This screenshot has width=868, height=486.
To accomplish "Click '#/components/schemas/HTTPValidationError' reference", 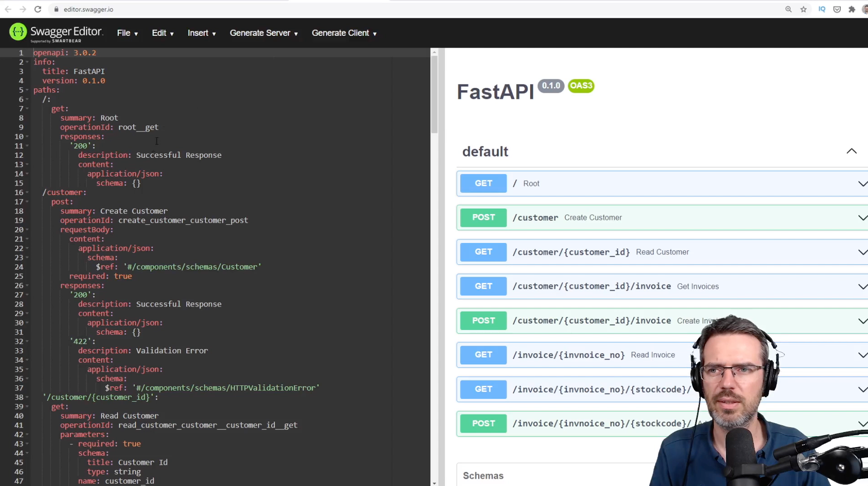I will pyautogui.click(x=226, y=388).
